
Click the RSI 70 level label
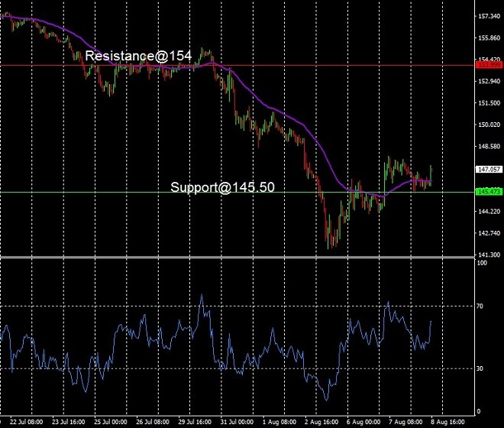(480, 306)
